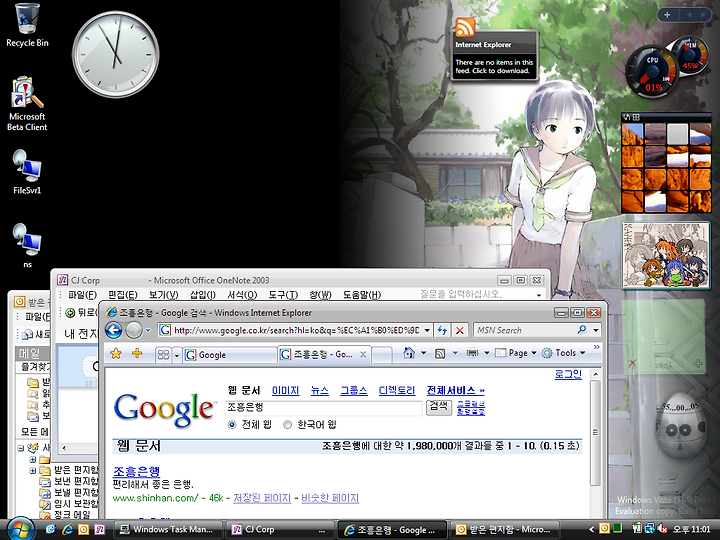Launch OneNote from Quick Launch
This screenshot has height=540, width=720.
click(x=100, y=529)
